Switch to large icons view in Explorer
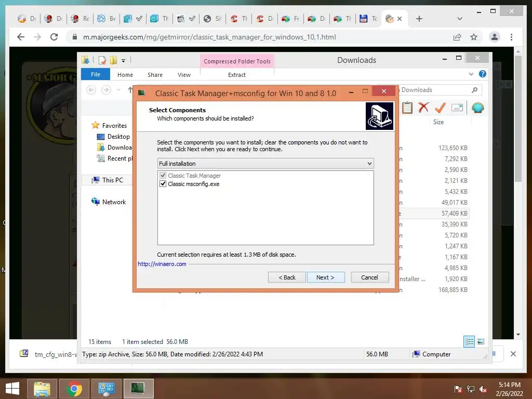Image resolution: width=532 pixels, height=399 pixels. click(x=481, y=341)
